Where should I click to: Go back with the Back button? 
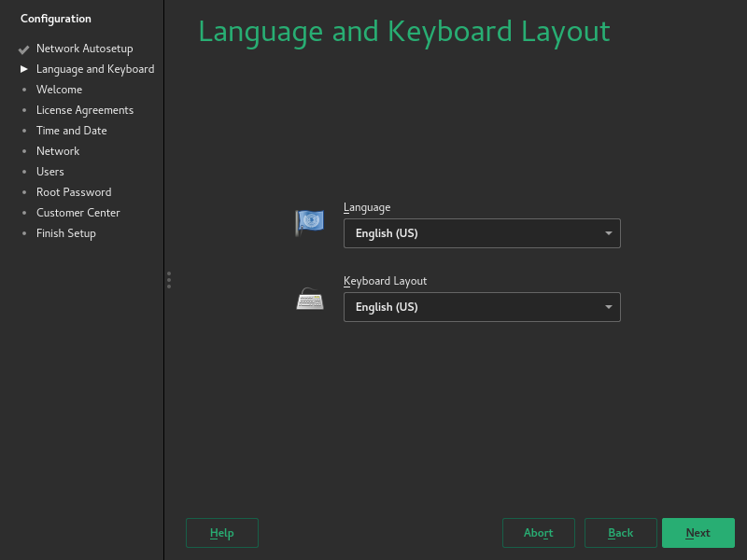(620, 533)
